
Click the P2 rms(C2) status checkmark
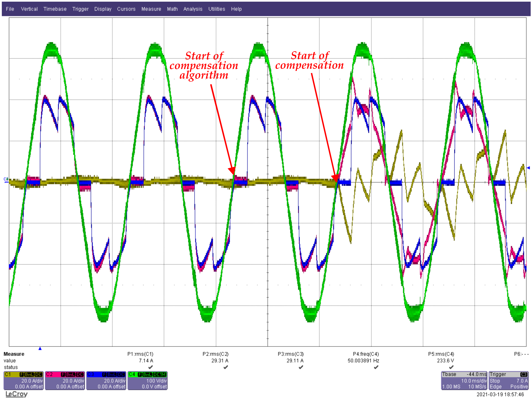pos(226,367)
